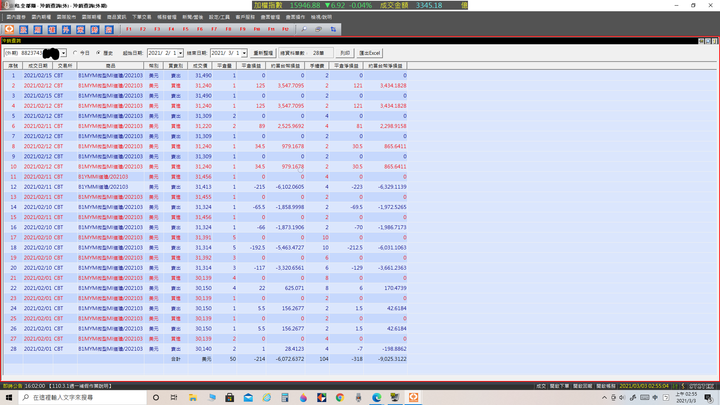Open the Mail app in the taskbar
Image resolution: width=720 pixels, height=405 pixels.
[248, 397]
